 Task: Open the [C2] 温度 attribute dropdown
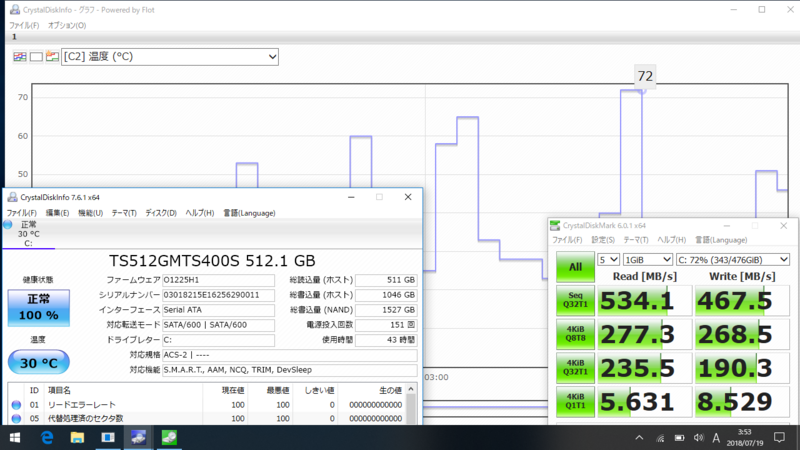click(170, 57)
